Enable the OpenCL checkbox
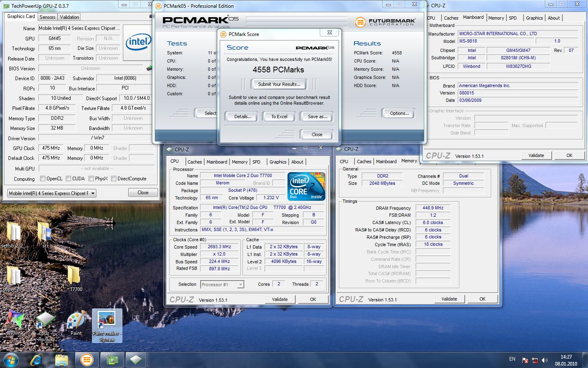Image resolution: width=588 pixels, height=368 pixels. (42, 179)
